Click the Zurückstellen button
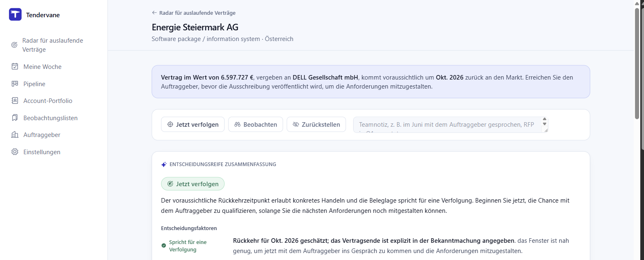Screen dimensions: 644x260 [316, 125]
